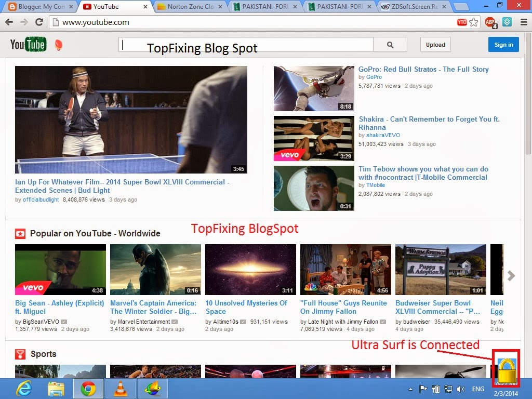Close the YouTube tab
This screenshot has height=399, width=532.
(145, 6)
